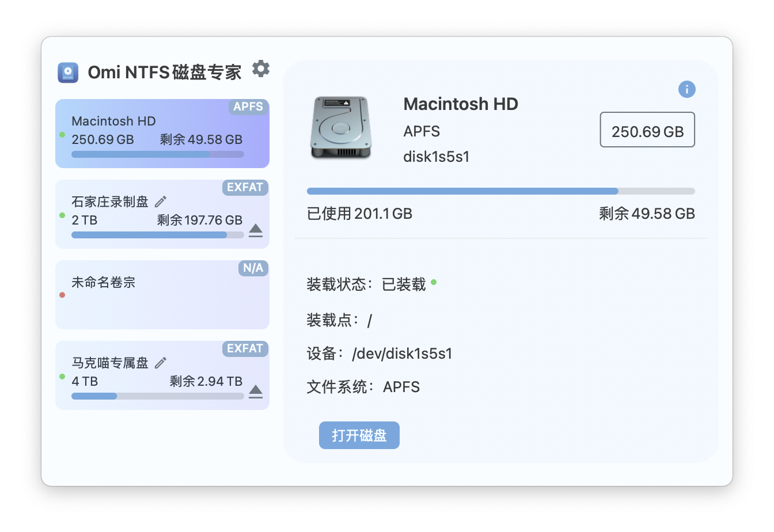Click the 设备: /dev/disk1s5s1 row
This screenshot has height=532, width=774.
coord(380,354)
